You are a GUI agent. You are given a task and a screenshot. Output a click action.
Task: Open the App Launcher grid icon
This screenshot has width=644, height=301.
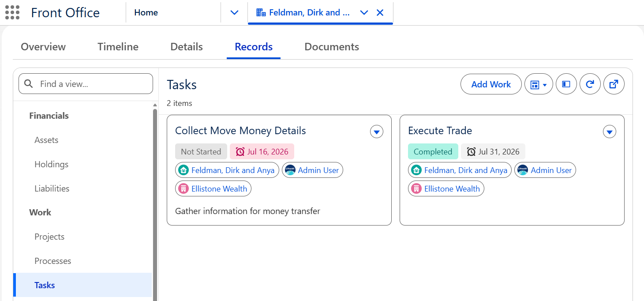pyautogui.click(x=12, y=12)
